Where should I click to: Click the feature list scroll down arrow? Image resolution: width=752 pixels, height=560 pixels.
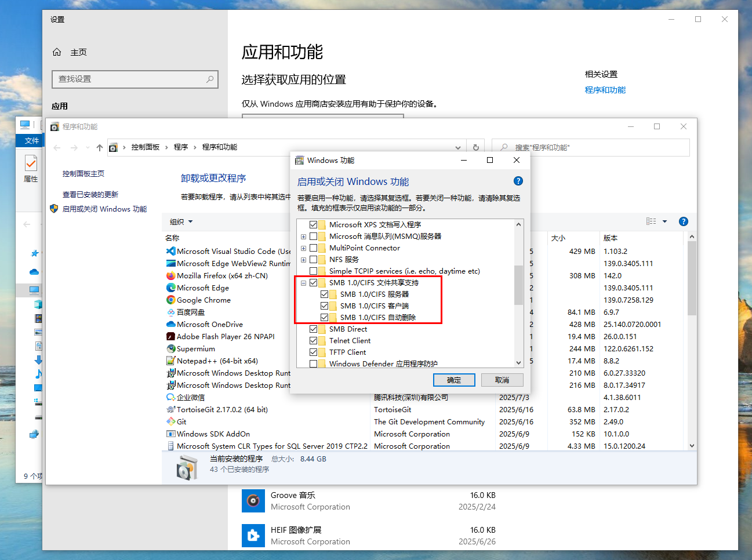tap(518, 363)
